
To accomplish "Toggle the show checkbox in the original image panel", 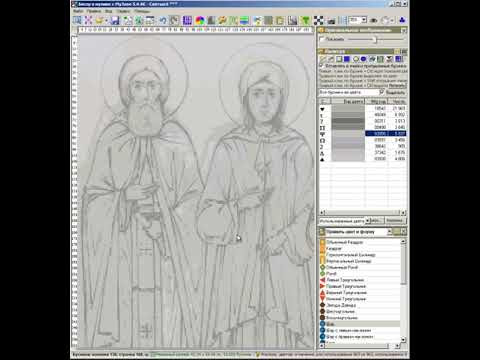I will pos(322,39).
